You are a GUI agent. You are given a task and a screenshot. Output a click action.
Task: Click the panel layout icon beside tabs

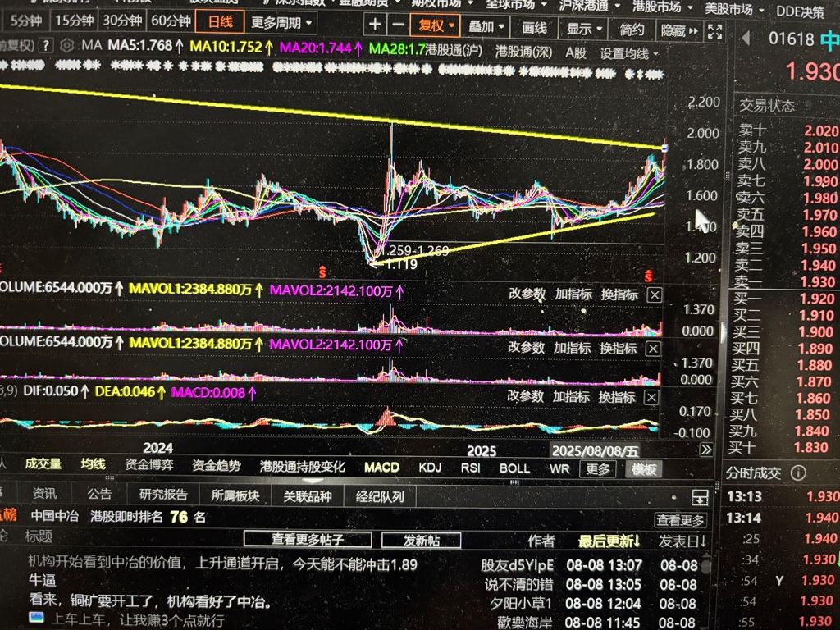point(700,498)
